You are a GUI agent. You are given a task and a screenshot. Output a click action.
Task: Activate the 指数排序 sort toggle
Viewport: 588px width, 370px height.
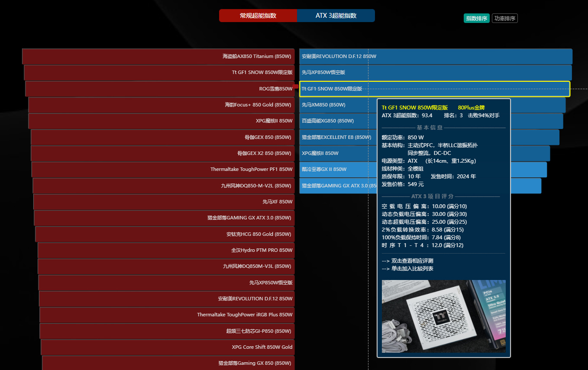[x=477, y=18]
